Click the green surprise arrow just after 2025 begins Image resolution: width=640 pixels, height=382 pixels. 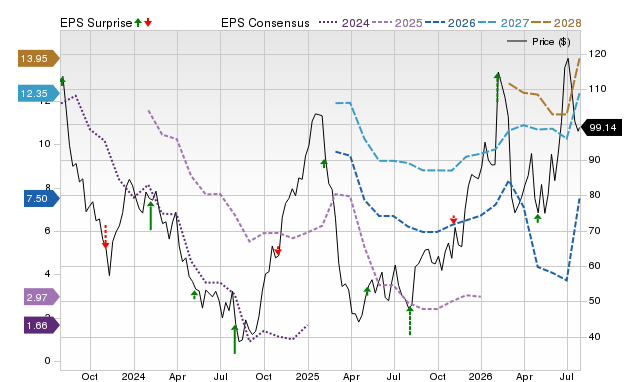(324, 164)
